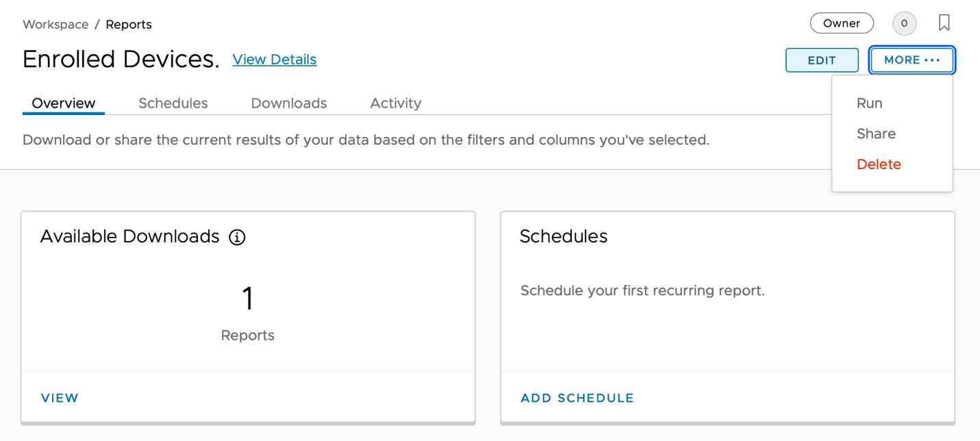
Task: Open Reports from the breadcrumb trail
Action: (x=128, y=24)
